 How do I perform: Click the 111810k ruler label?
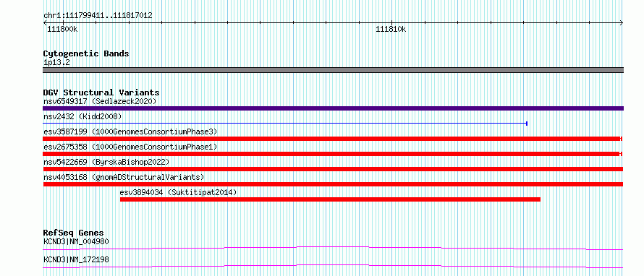point(391,29)
